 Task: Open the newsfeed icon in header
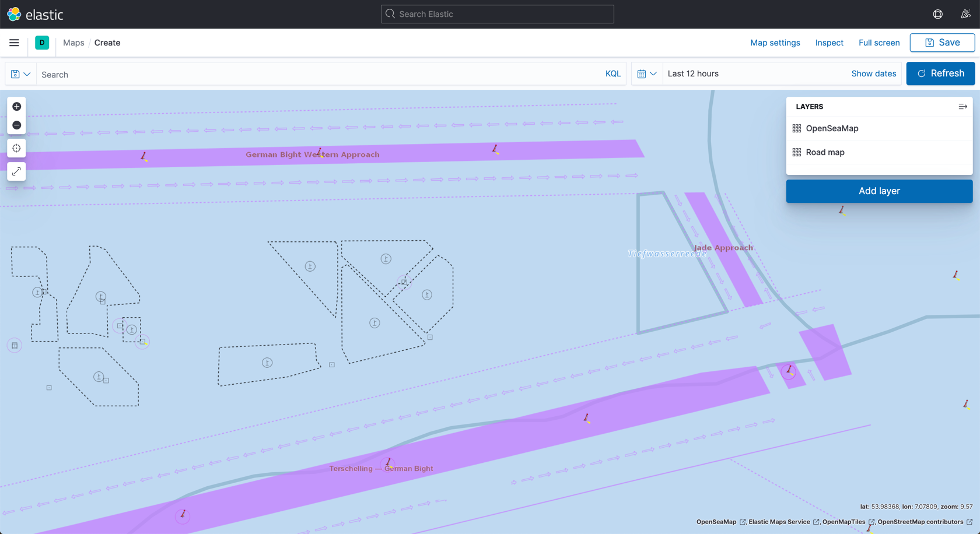coord(965,14)
